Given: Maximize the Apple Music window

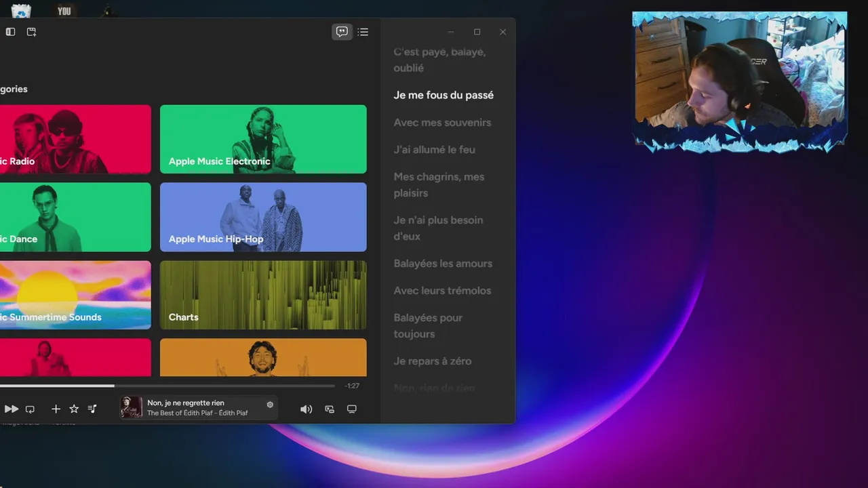Looking at the screenshot, I should tap(477, 32).
